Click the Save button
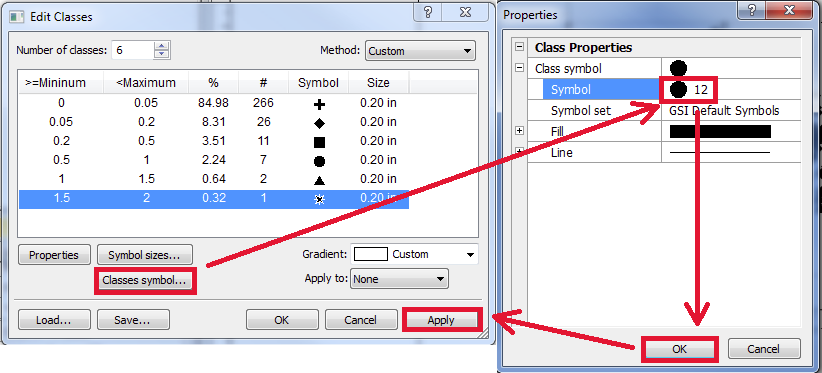822x373 pixels. click(x=133, y=320)
